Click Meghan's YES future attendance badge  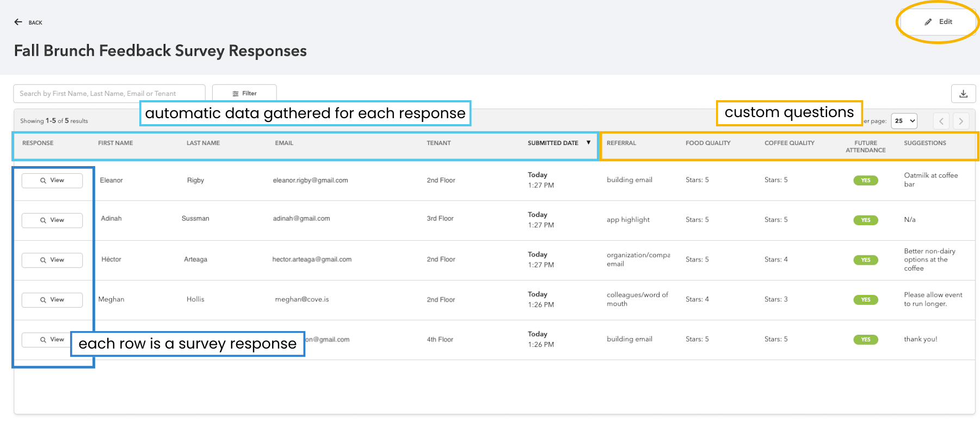click(x=865, y=300)
